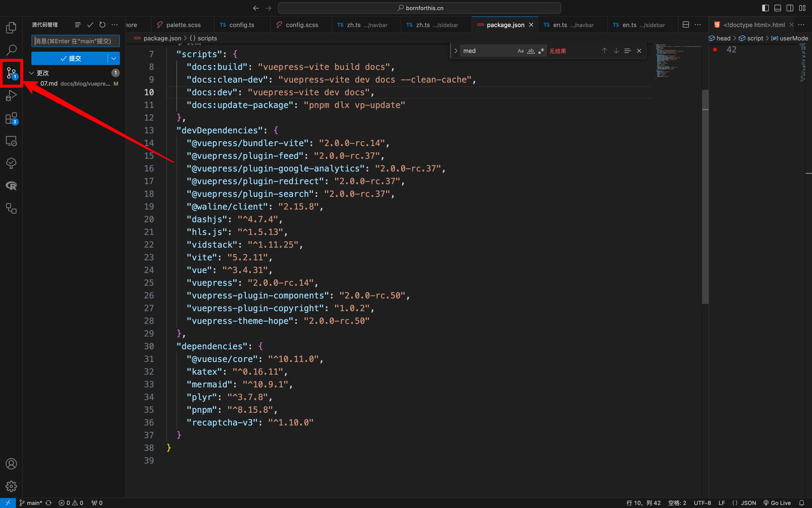Click Go Live in status bar
Image resolution: width=812 pixels, height=508 pixels.
pyautogui.click(x=777, y=503)
